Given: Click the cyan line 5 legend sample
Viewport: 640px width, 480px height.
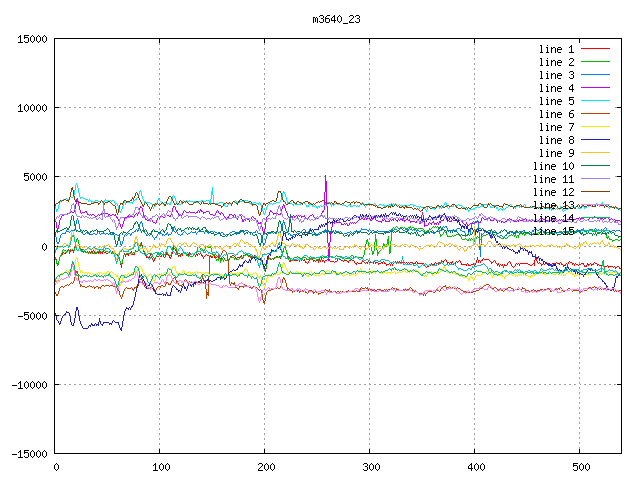Looking at the screenshot, I should pyautogui.click(x=595, y=101).
